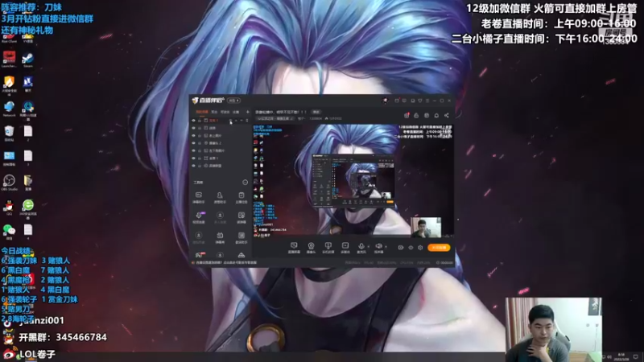The image size is (644, 362).
Task: Launch Steam from the desktop
Action: point(28,60)
